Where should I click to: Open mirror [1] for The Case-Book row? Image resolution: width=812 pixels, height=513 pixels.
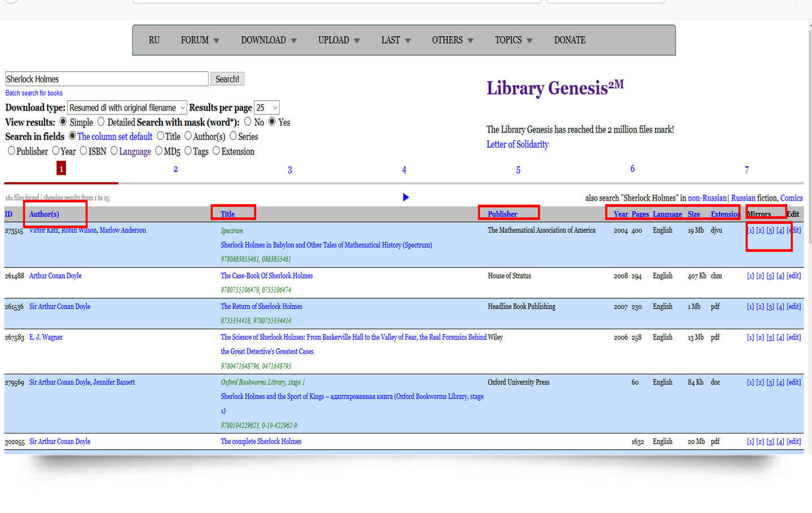[x=751, y=276]
